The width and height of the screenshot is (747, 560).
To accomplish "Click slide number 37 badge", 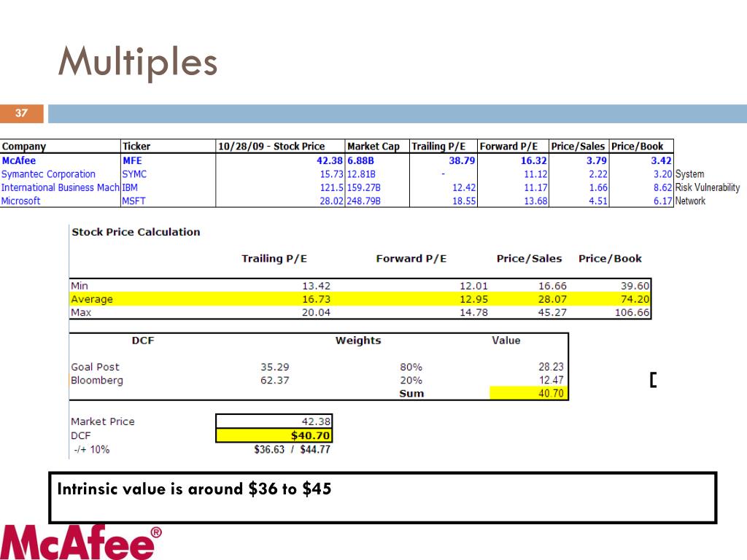I will [x=21, y=113].
